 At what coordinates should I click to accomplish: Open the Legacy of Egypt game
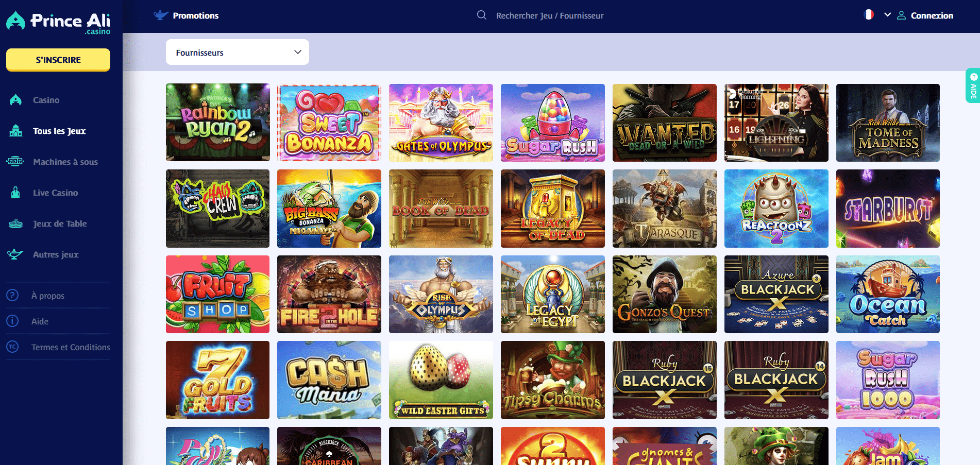[553, 294]
